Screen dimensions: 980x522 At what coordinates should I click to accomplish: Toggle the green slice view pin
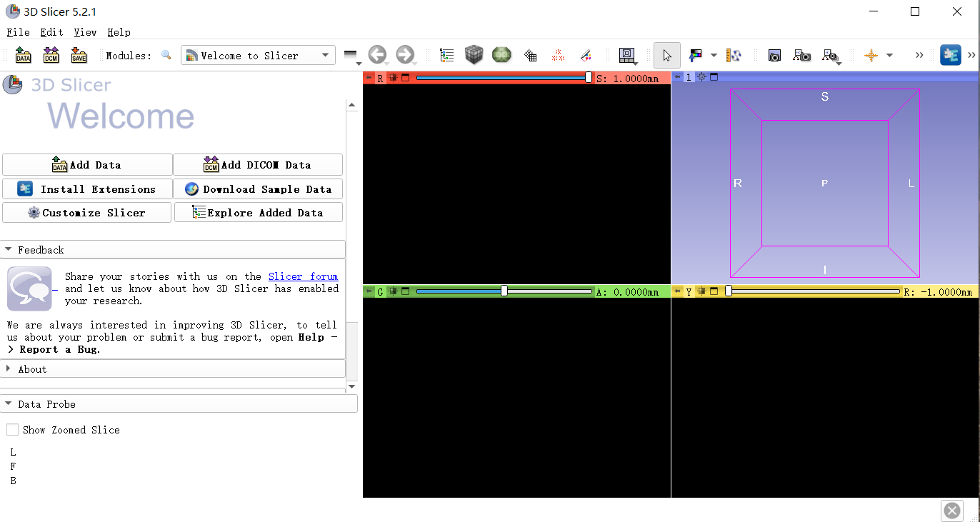(x=369, y=291)
